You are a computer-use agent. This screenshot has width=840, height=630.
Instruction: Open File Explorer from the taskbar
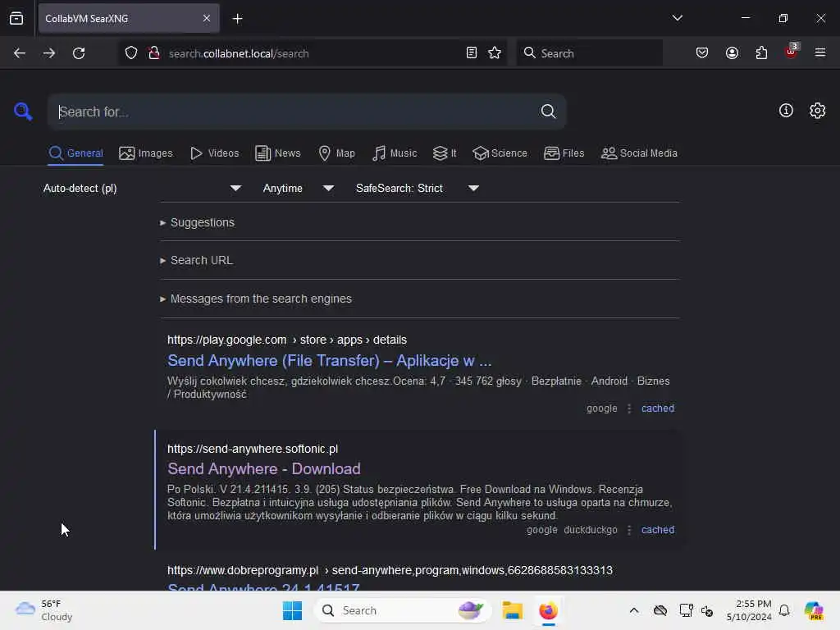[x=512, y=610]
